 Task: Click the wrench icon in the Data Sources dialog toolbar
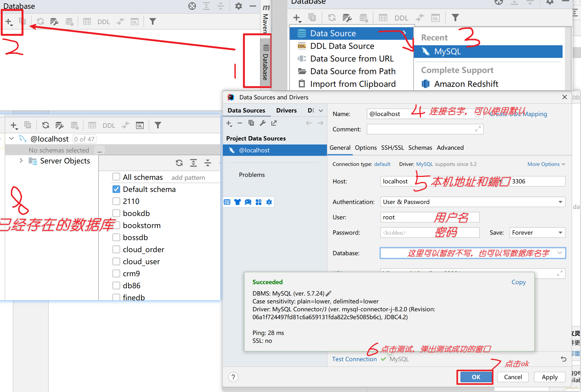click(263, 123)
